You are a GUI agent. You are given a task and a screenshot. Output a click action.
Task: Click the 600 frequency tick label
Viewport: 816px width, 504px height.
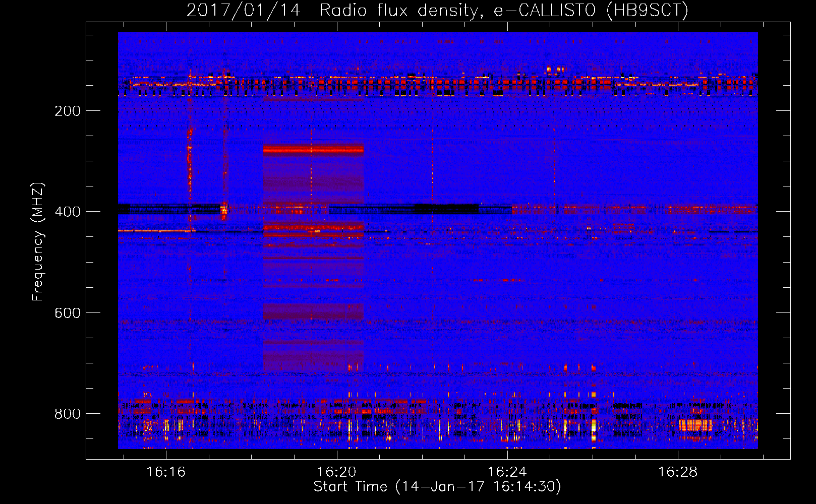point(68,313)
